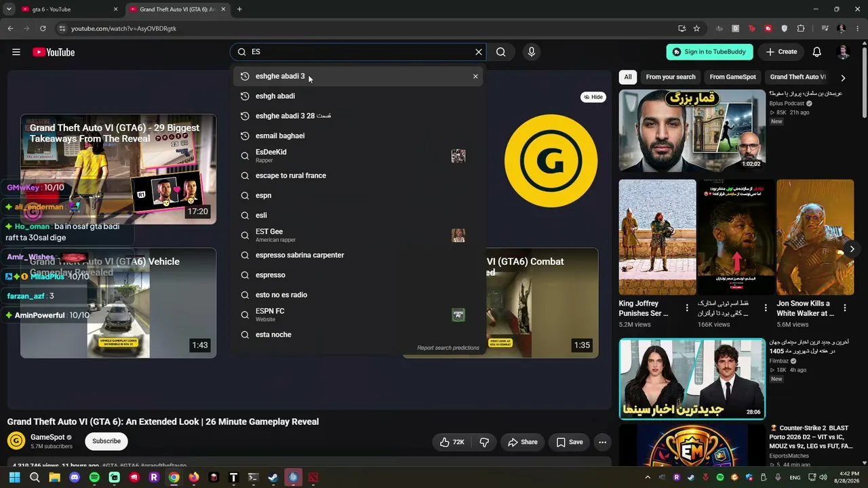Screen dimensions: 868x488
Task: Pick the 'esmail baghaei' suggestion
Action: (358, 136)
